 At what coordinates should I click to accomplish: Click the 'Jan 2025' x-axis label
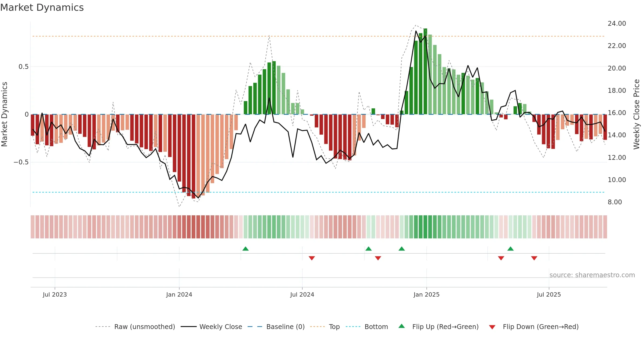pyautogui.click(x=426, y=294)
